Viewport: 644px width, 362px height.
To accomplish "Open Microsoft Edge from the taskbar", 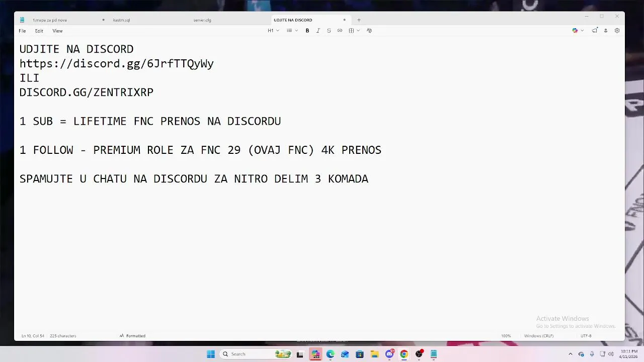I will (330, 354).
